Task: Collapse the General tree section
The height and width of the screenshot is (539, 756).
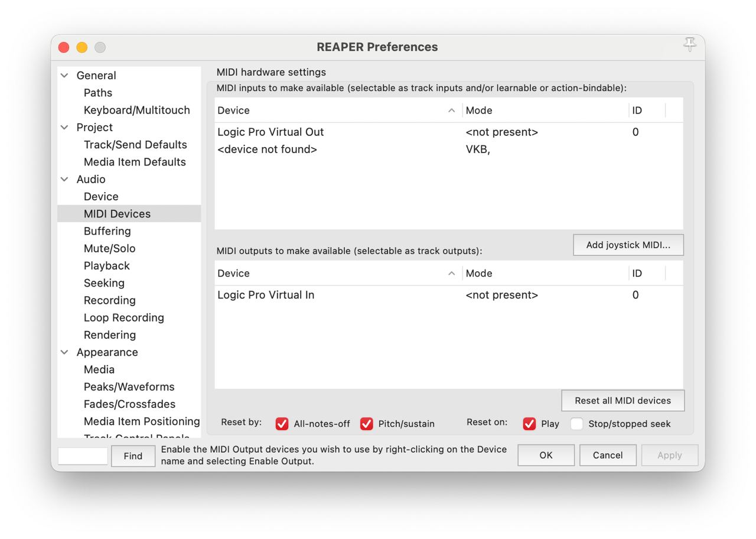Action: coord(65,76)
